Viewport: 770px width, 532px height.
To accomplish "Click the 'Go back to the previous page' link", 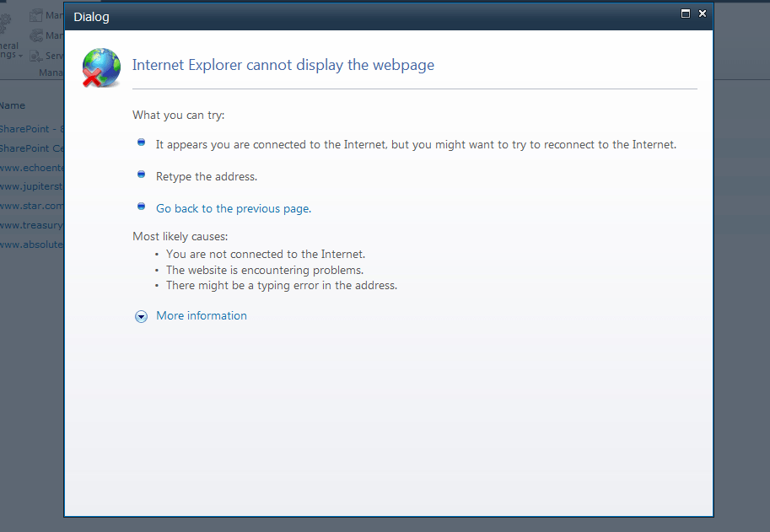I will tap(234, 208).
